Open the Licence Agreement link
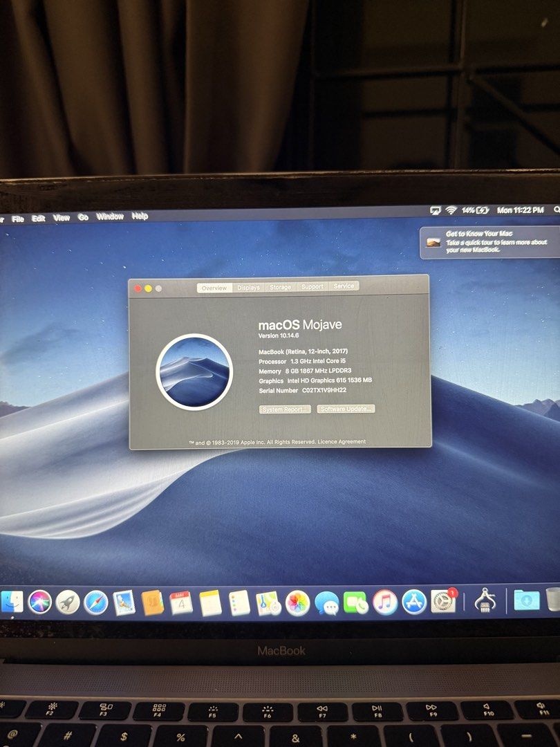 342,441
